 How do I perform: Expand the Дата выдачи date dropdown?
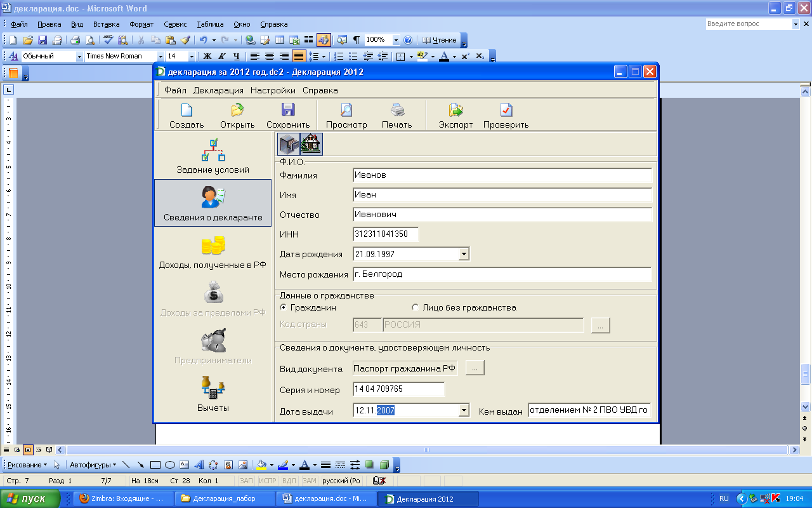click(x=464, y=411)
